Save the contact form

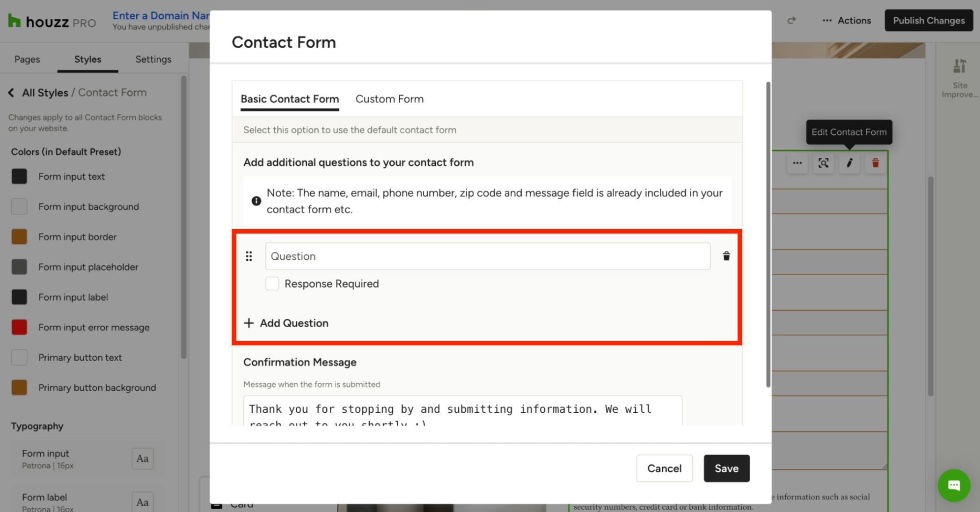point(726,468)
